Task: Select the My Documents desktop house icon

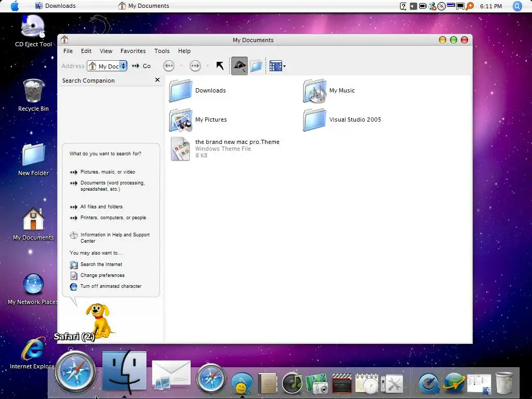Action: [33, 224]
